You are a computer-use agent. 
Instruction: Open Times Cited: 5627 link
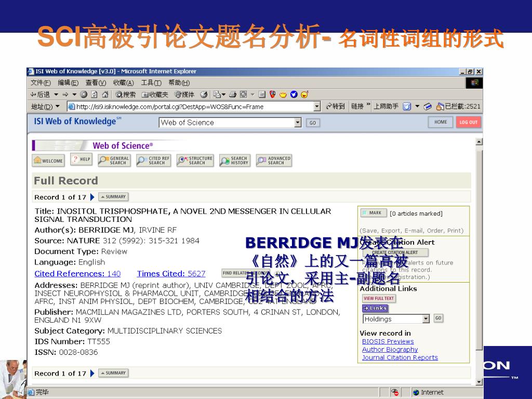click(x=171, y=273)
